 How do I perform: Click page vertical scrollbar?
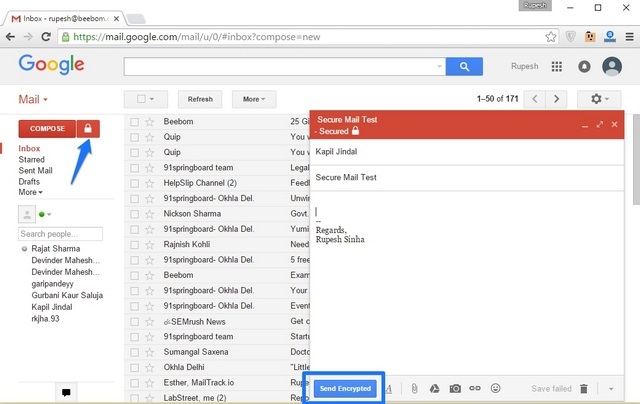pyautogui.click(x=636, y=159)
